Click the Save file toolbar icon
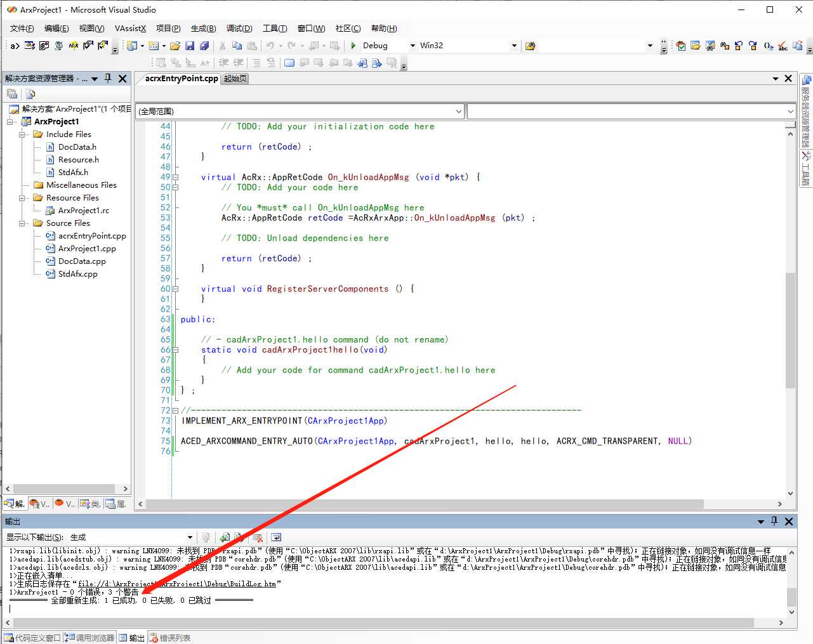Viewport: 813px width, 644px height. (x=189, y=46)
